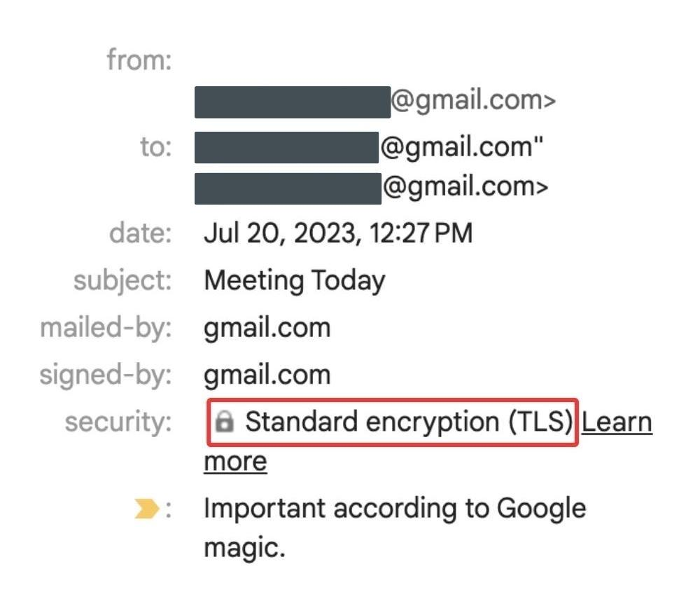
Task: Click the date: label
Action: (141, 233)
